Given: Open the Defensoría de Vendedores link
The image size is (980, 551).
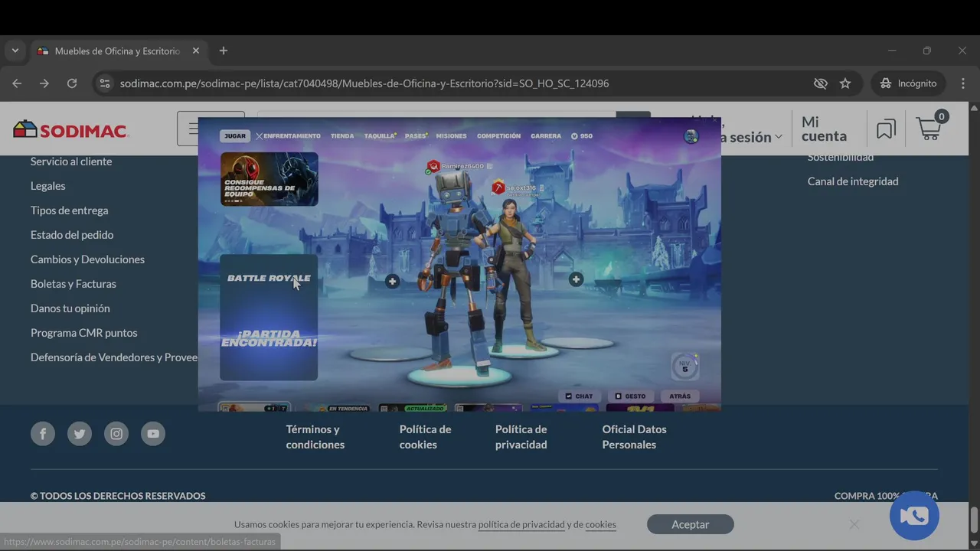Looking at the screenshot, I should click(x=114, y=357).
